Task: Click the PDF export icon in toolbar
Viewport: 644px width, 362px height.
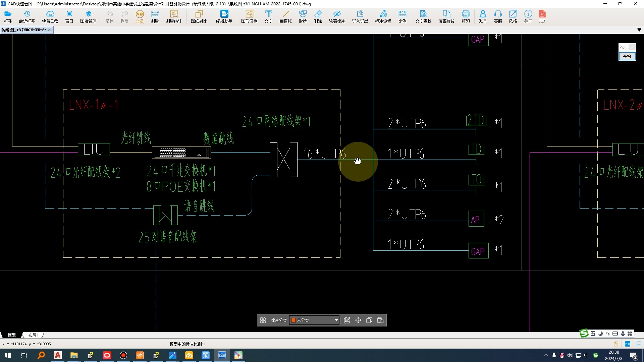Action: [x=542, y=16]
